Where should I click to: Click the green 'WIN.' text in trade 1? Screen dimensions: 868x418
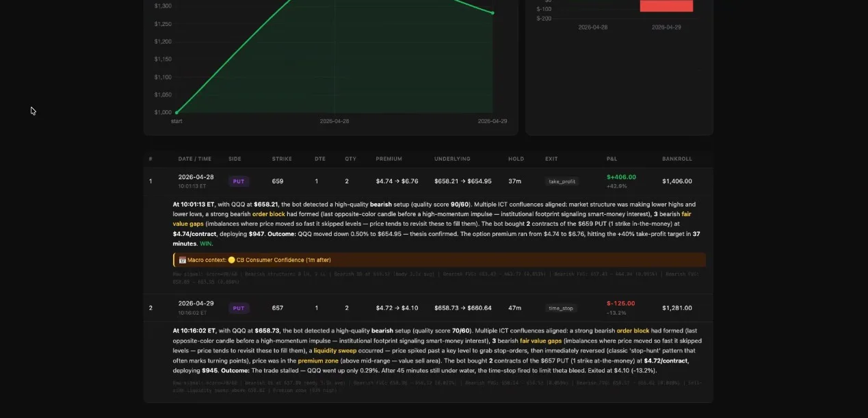(207, 244)
